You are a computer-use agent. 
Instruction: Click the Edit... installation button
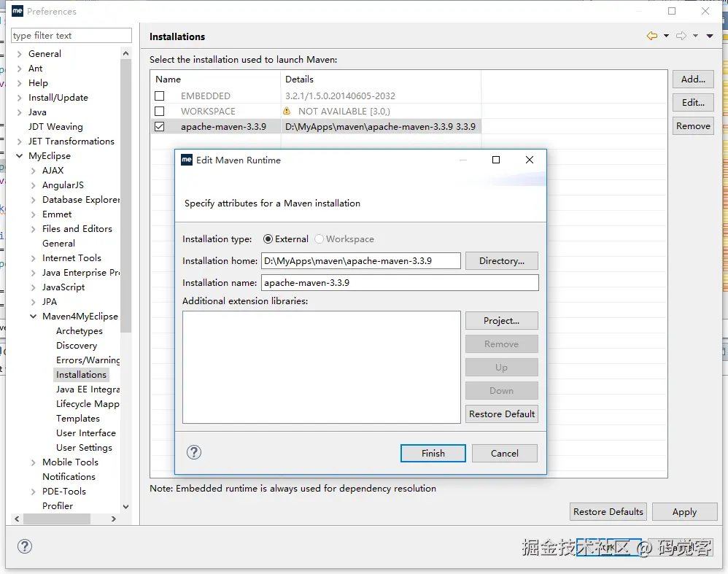pyautogui.click(x=693, y=102)
